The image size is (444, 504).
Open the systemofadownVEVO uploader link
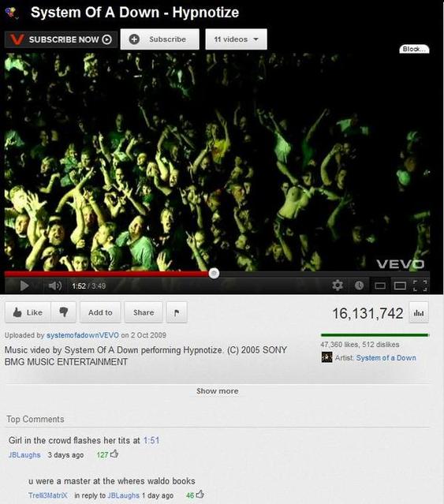[x=83, y=335]
